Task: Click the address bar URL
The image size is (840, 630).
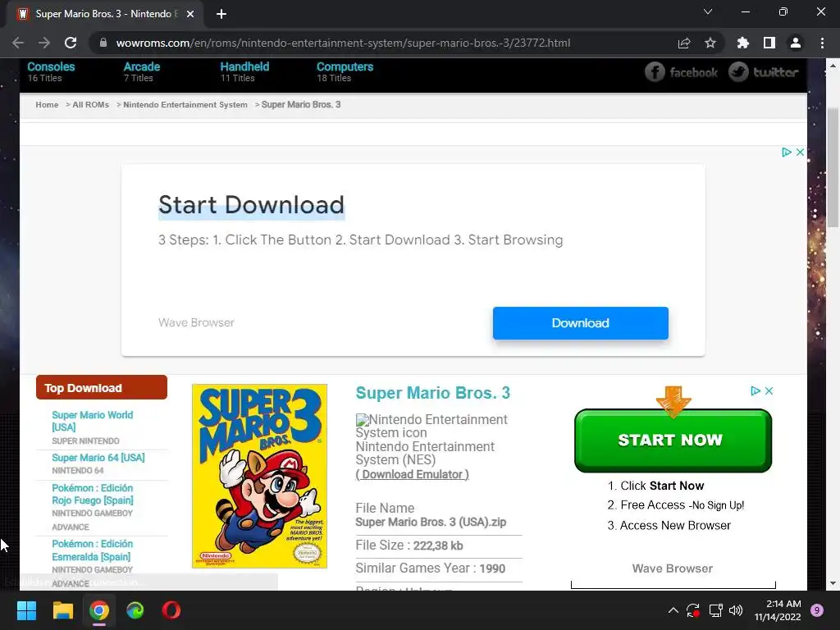Action: click(343, 43)
